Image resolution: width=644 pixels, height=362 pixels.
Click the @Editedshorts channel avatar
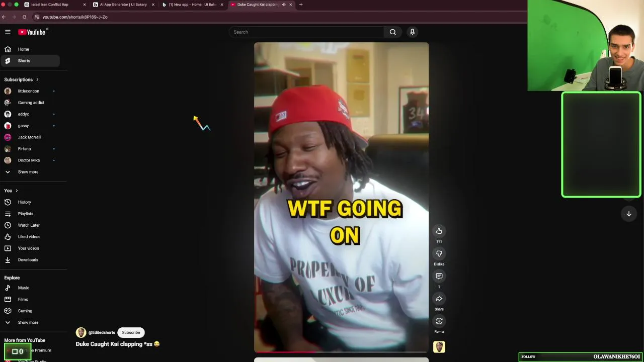(x=81, y=332)
